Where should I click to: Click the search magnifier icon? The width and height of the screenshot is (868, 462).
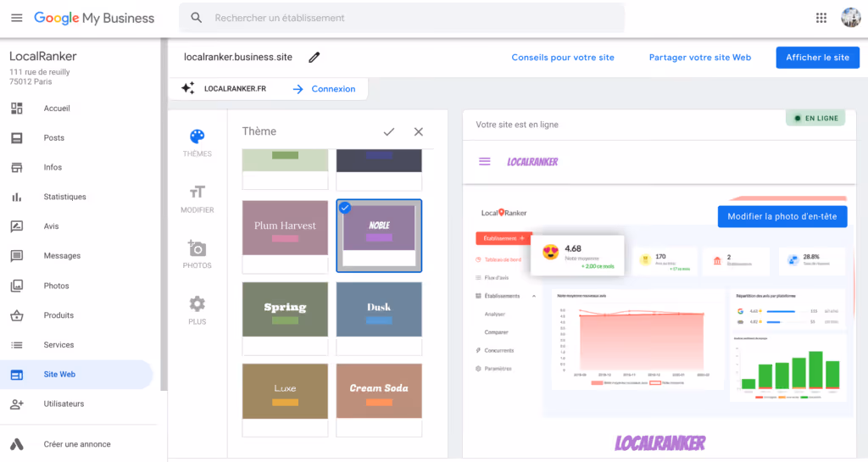click(196, 18)
